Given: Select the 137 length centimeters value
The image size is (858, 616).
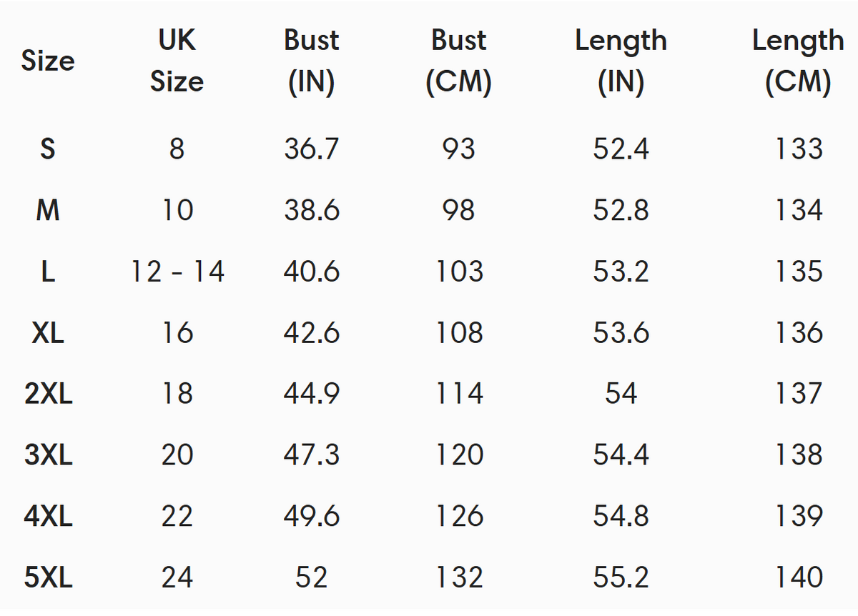Looking at the screenshot, I should tap(799, 394).
